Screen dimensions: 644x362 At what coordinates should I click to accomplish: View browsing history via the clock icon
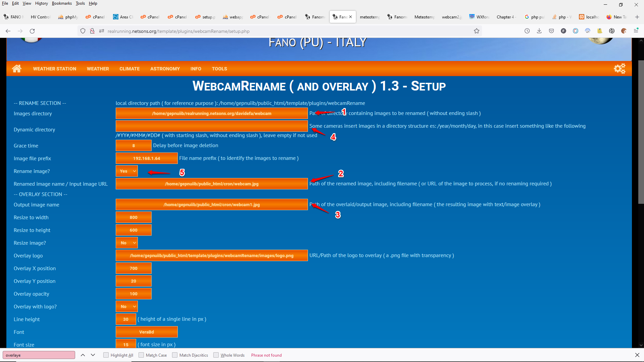(x=527, y=31)
